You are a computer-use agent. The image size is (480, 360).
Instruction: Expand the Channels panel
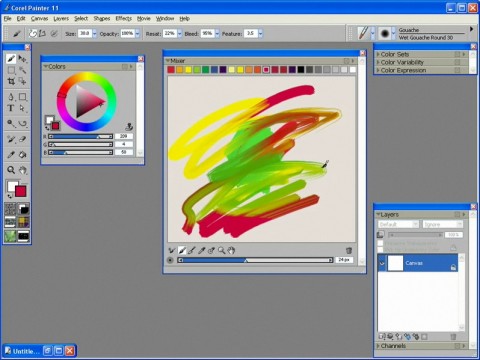[x=378, y=346]
